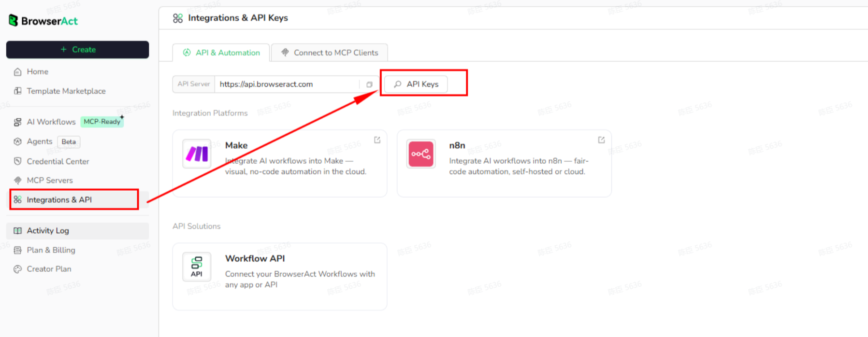Switch to Connect to MCP Clients tab
This screenshot has height=337, width=868.
click(x=330, y=53)
